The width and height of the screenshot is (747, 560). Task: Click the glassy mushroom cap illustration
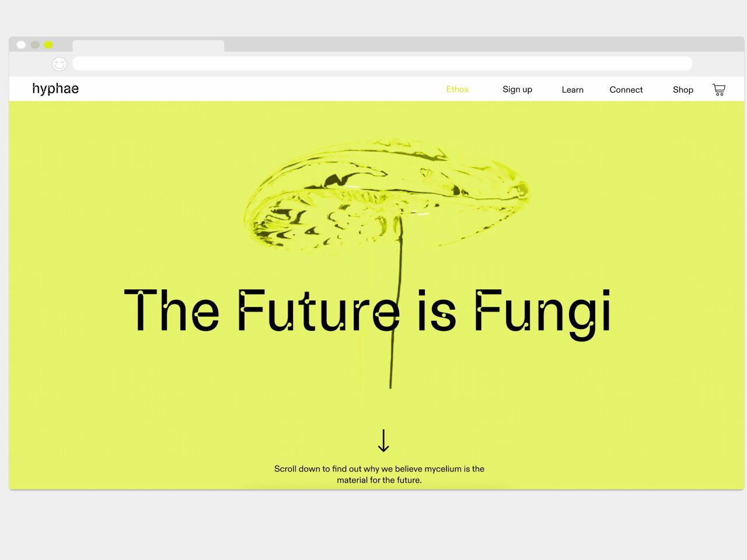point(385,192)
